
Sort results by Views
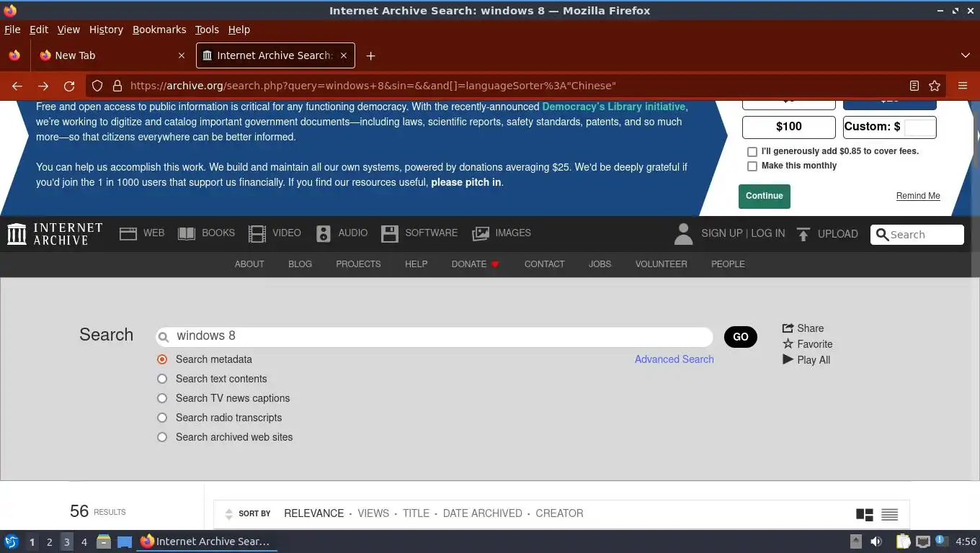click(373, 513)
